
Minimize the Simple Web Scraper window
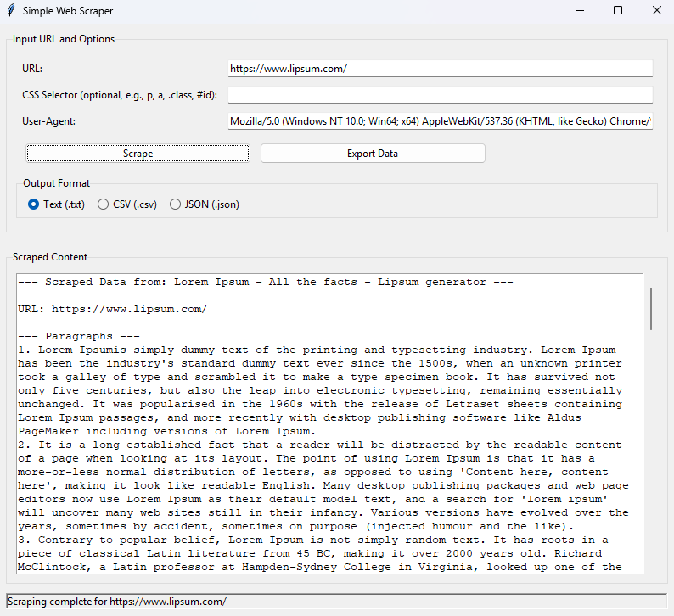click(579, 11)
